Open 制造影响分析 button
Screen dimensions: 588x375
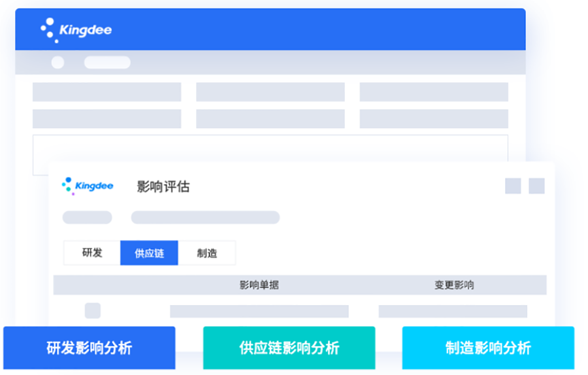tap(488, 348)
